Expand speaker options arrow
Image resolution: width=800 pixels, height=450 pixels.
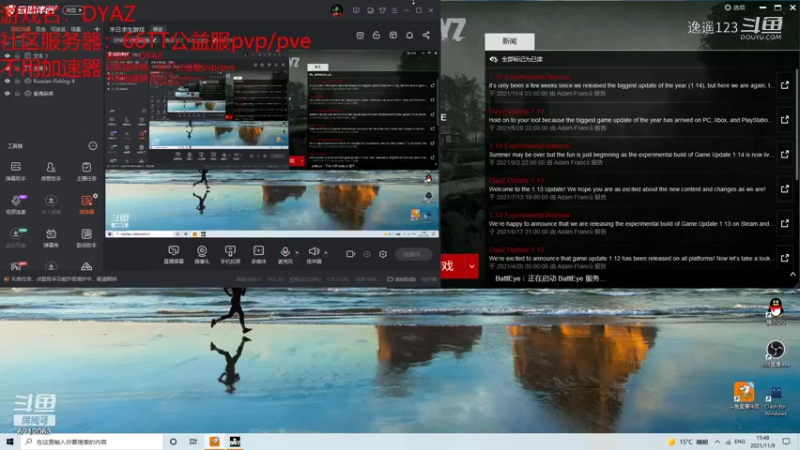[x=326, y=253]
